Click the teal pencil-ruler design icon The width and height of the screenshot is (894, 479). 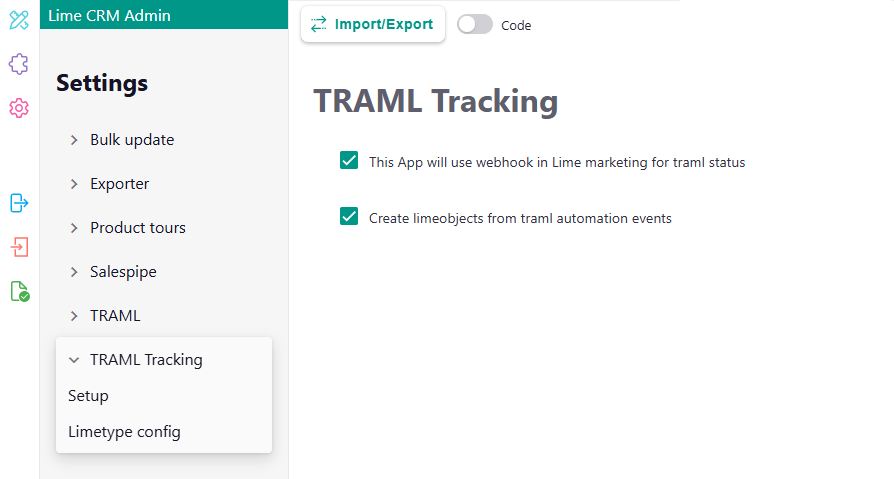point(18,20)
